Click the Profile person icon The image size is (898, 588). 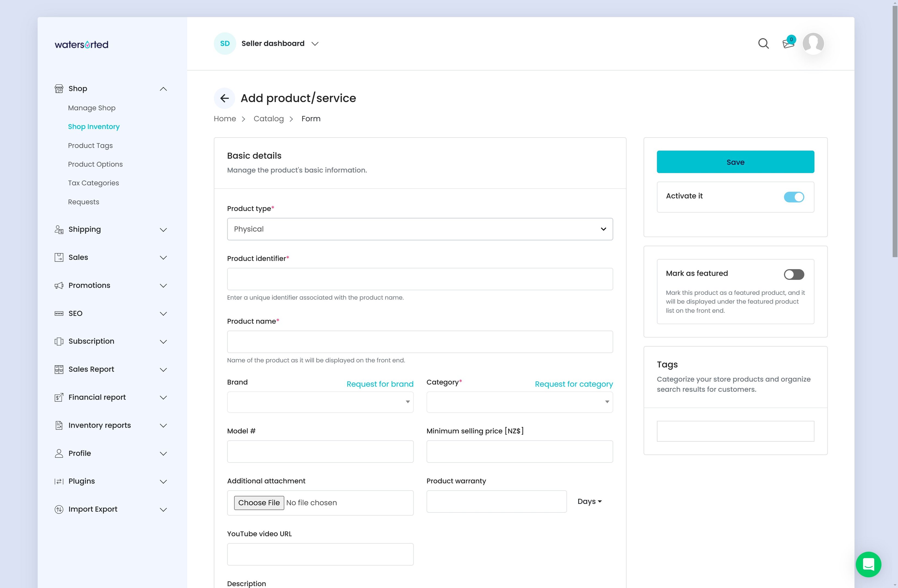tap(59, 453)
